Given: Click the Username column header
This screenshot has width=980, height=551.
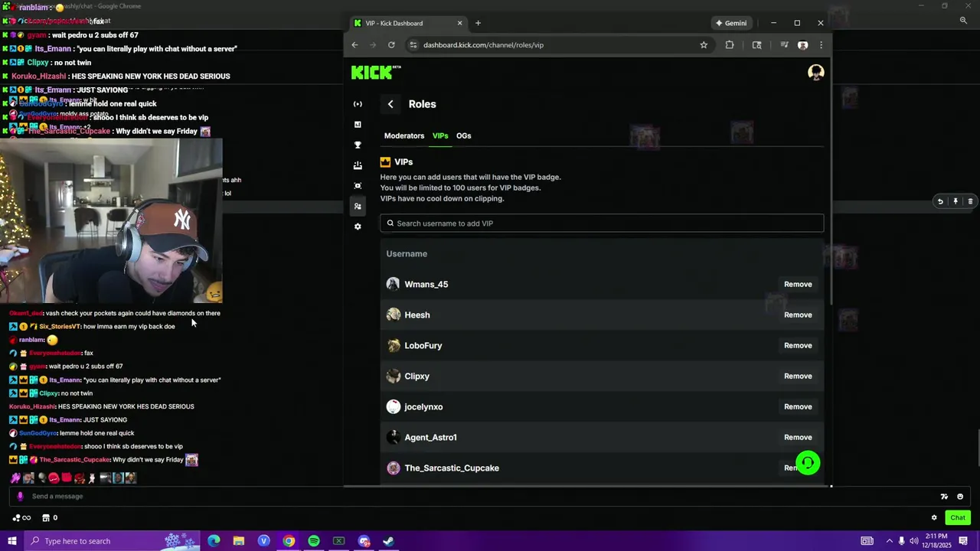Looking at the screenshot, I should coord(407,253).
